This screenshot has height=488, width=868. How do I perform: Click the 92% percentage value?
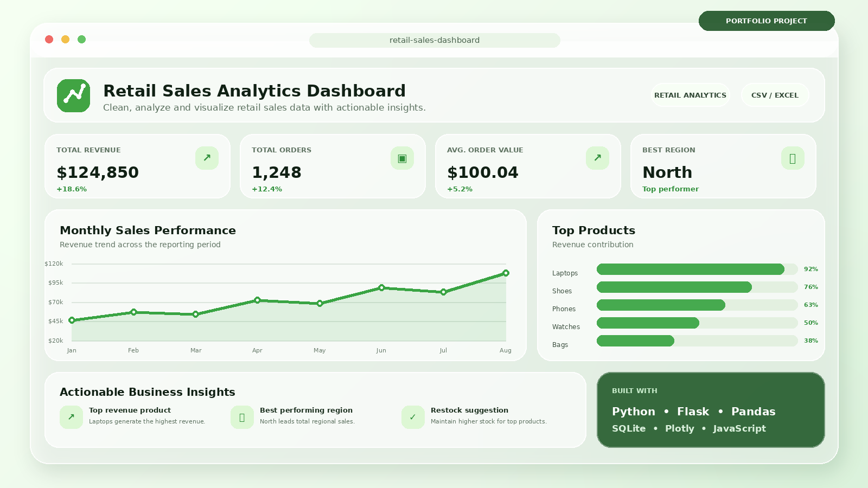click(x=811, y=269)
